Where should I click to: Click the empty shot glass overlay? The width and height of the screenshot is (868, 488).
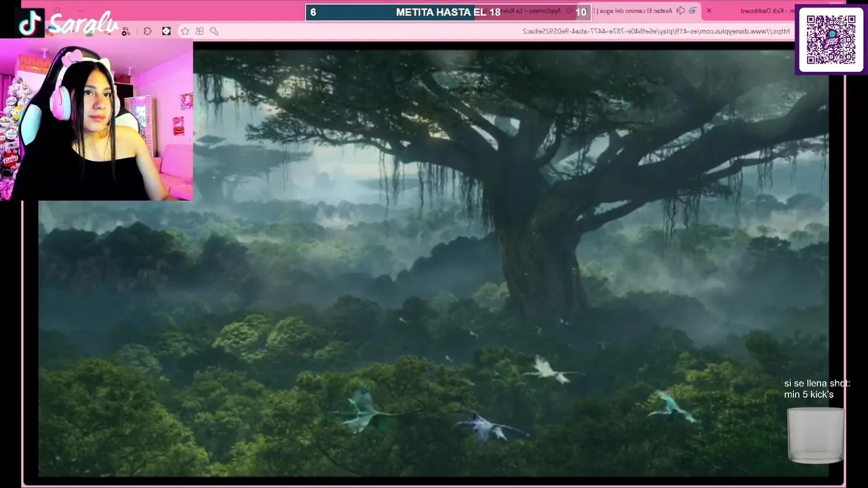(816, 435)
